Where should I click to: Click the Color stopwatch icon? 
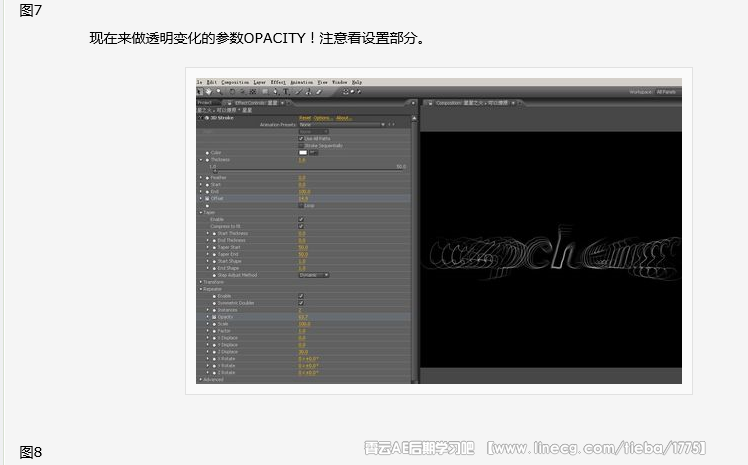(207, 153)
